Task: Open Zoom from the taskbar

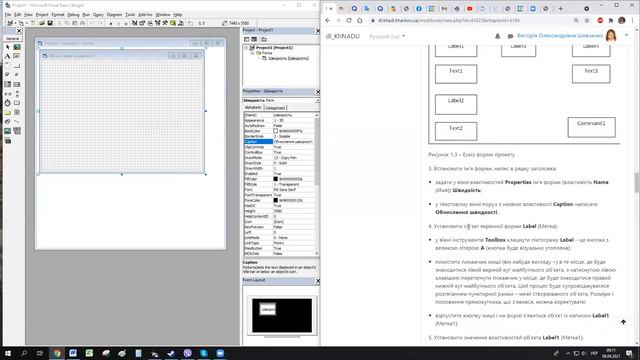Action: pos(220,353)
